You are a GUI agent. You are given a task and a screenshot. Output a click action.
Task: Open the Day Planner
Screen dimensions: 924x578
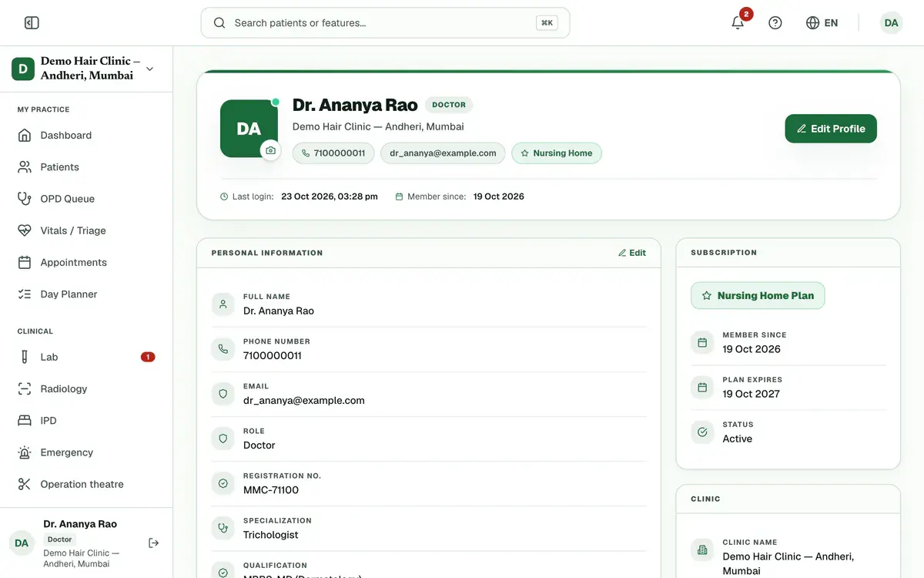pos(86,294)
